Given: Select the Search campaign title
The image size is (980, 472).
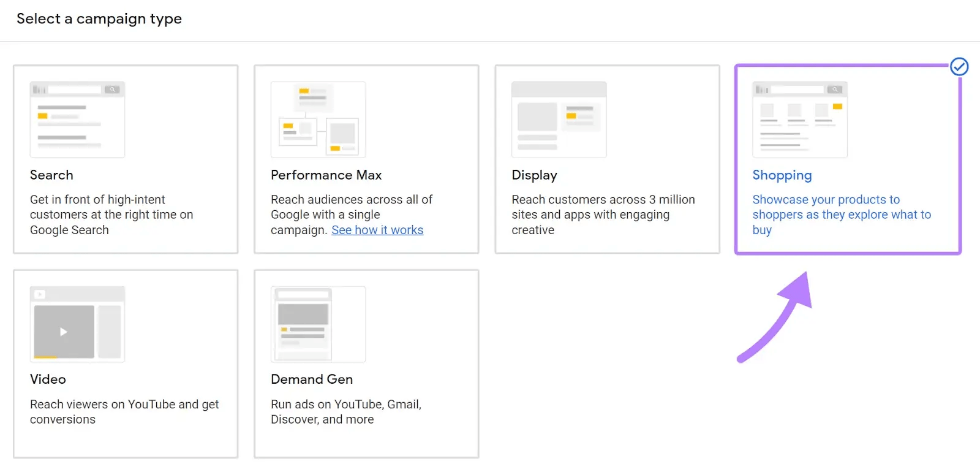Looking at the screenshot, I should [51, 175].
